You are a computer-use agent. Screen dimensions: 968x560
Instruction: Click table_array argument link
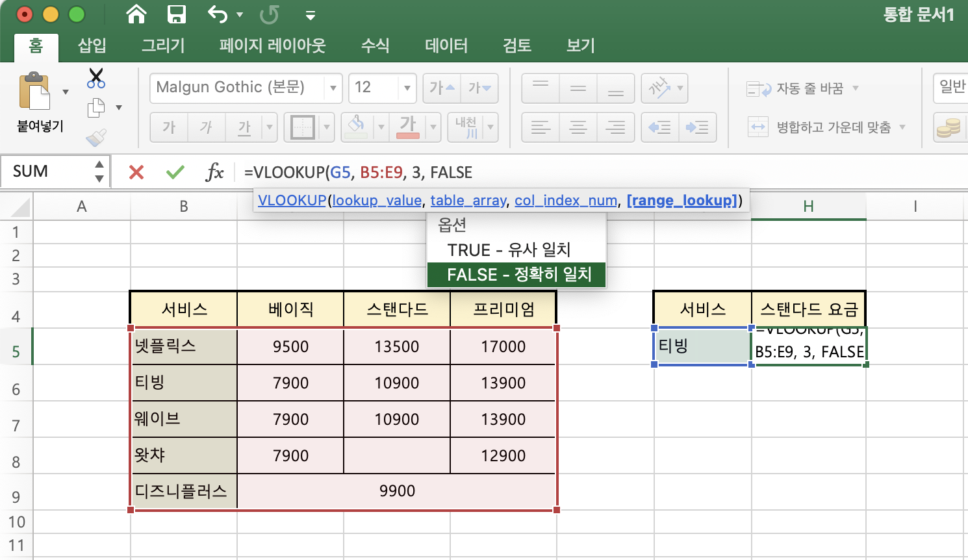tap(468, 200)
